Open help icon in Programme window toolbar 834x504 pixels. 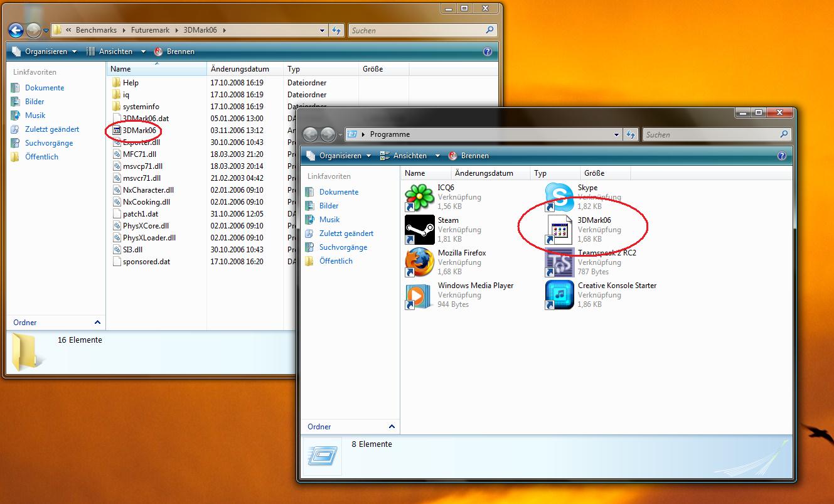tap(782, 156)
